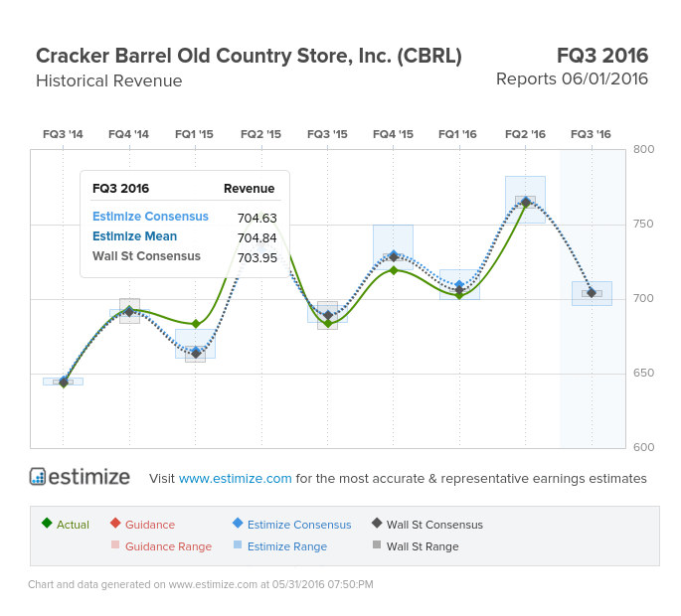The image size is (681, 616).
Task: Click the chart generated timestamp footer
Action: click(201, 584)
